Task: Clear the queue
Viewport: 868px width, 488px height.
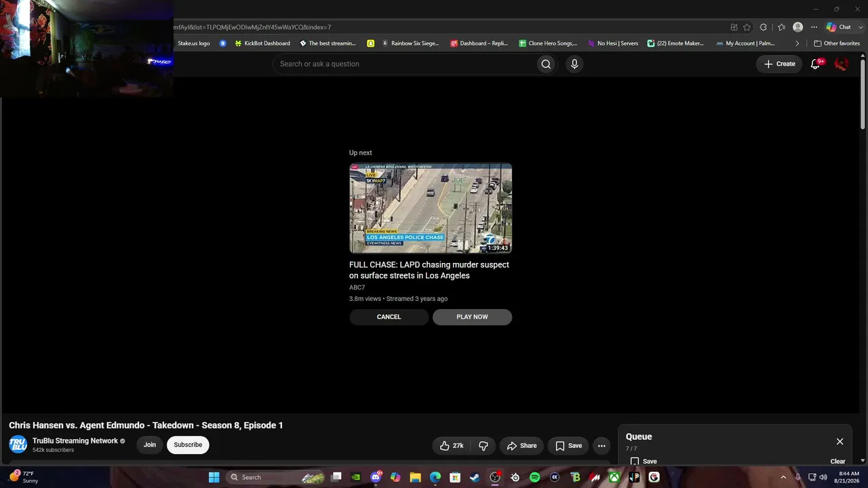Action: click(838, 462)
